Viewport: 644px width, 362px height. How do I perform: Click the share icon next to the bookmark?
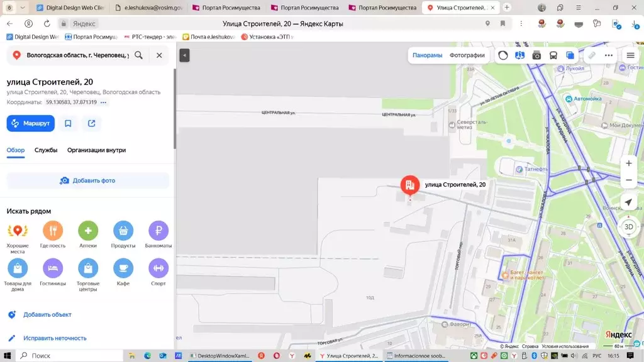coord(92,123)
